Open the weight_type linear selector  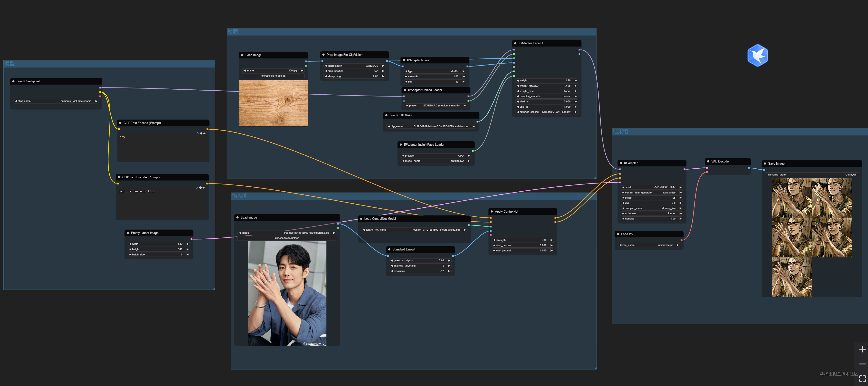point(546,91)
